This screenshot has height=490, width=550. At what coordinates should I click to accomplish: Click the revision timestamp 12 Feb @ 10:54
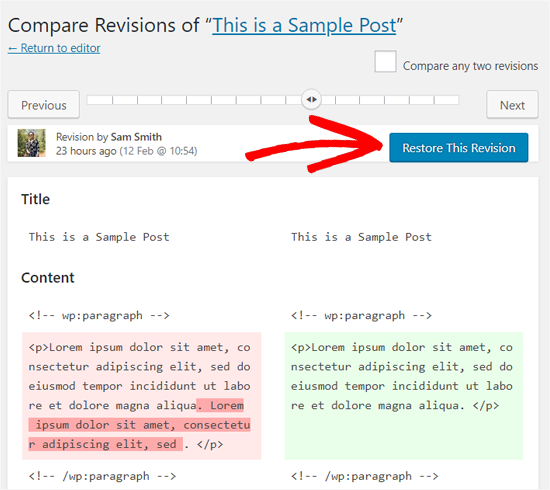[159, 151]
